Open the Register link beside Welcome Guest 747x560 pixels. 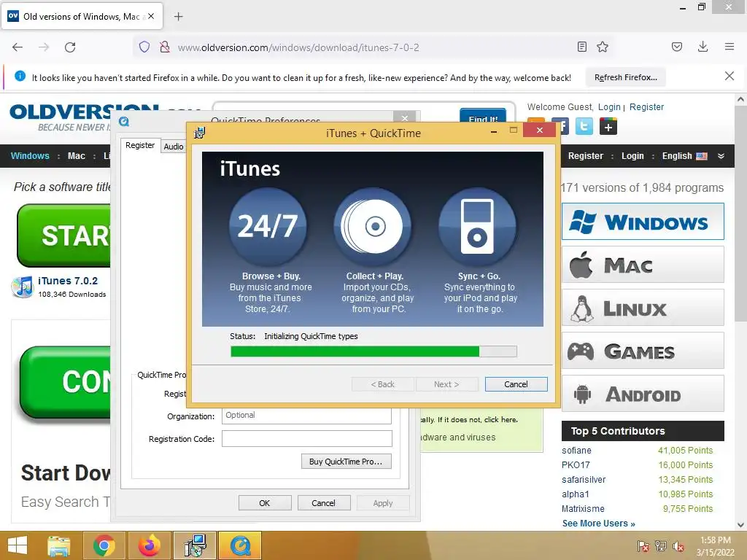[646, 107]
